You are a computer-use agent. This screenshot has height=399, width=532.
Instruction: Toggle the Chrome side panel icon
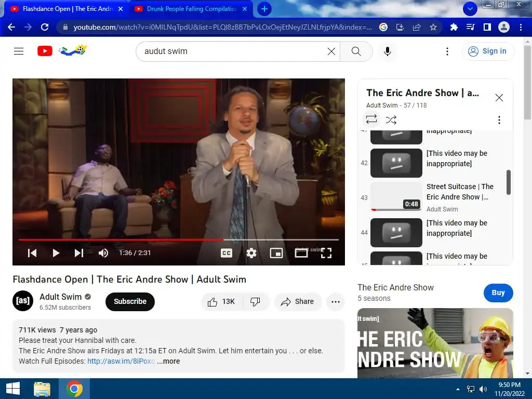(x=487, y=27)
